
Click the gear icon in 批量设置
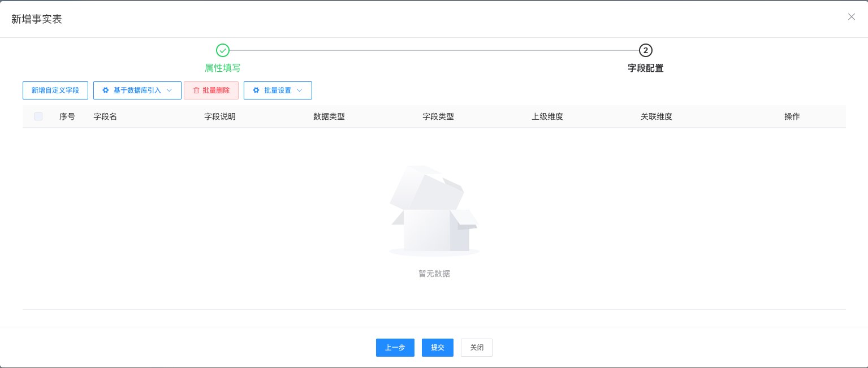point(256,90)
